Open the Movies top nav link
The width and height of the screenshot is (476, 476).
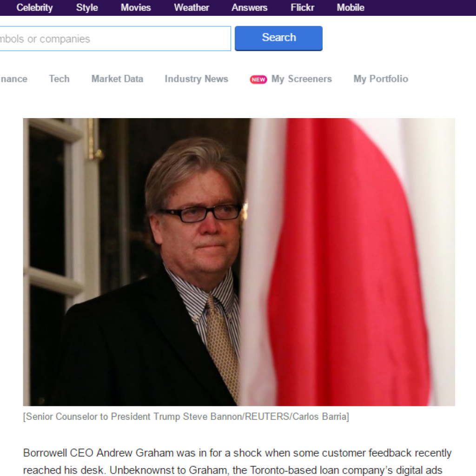point(136,7)
